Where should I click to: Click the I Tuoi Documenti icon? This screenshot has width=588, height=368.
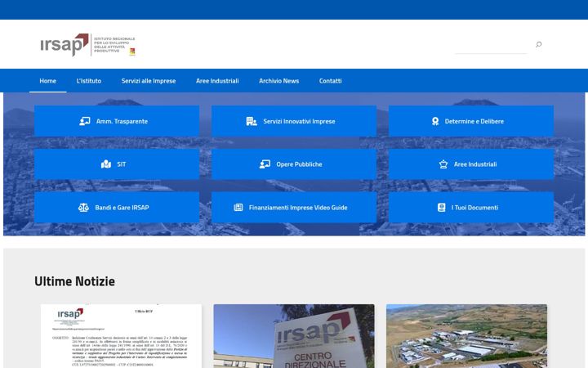pos(441,207)
